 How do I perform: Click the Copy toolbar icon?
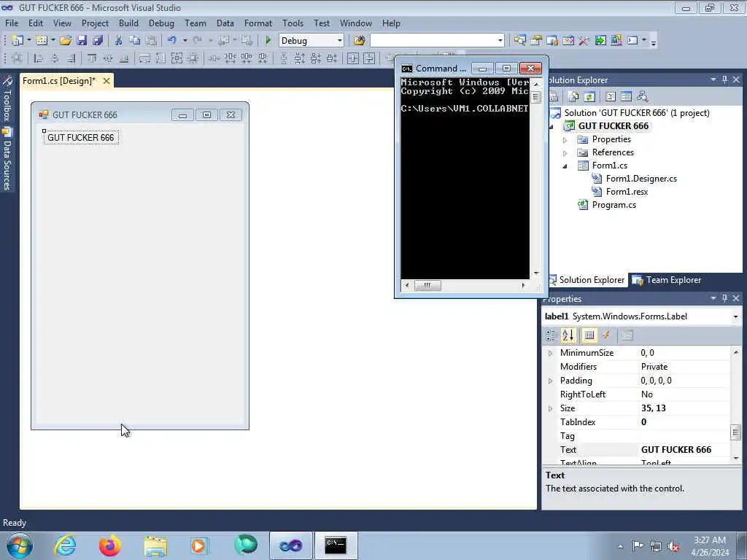tap(134, 41)
